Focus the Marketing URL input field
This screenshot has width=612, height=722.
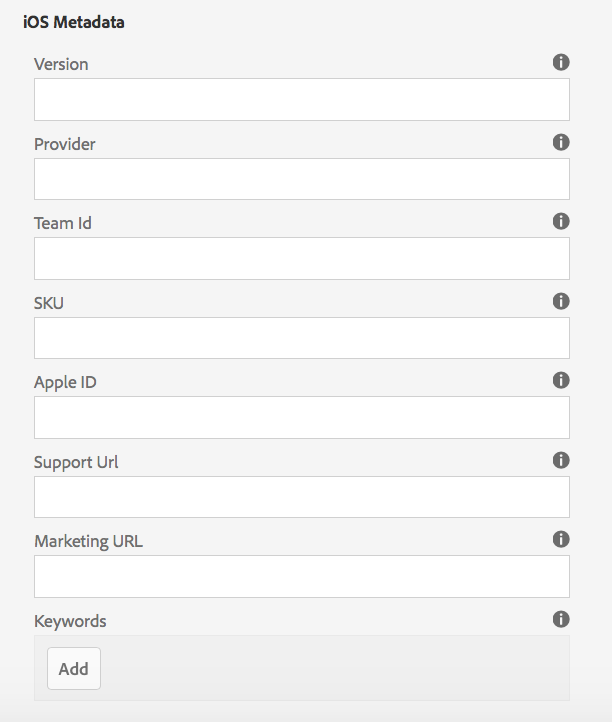tap(302, 576)
